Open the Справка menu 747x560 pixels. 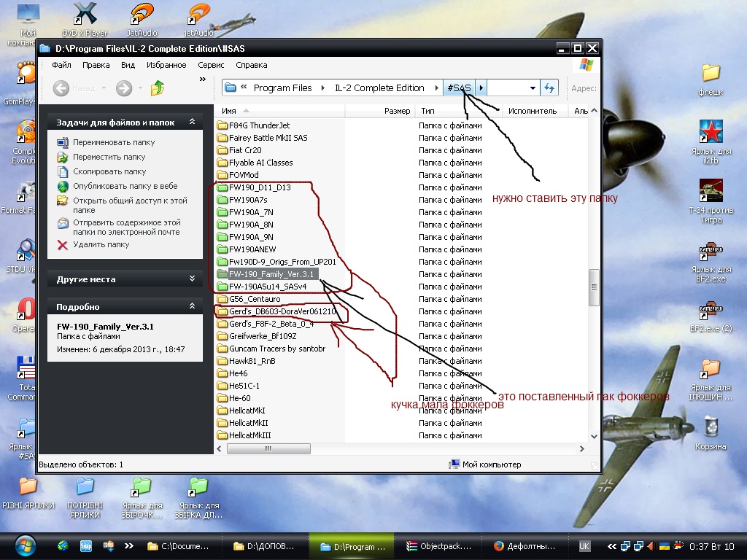pyautogui.click(x=251, y=65)
